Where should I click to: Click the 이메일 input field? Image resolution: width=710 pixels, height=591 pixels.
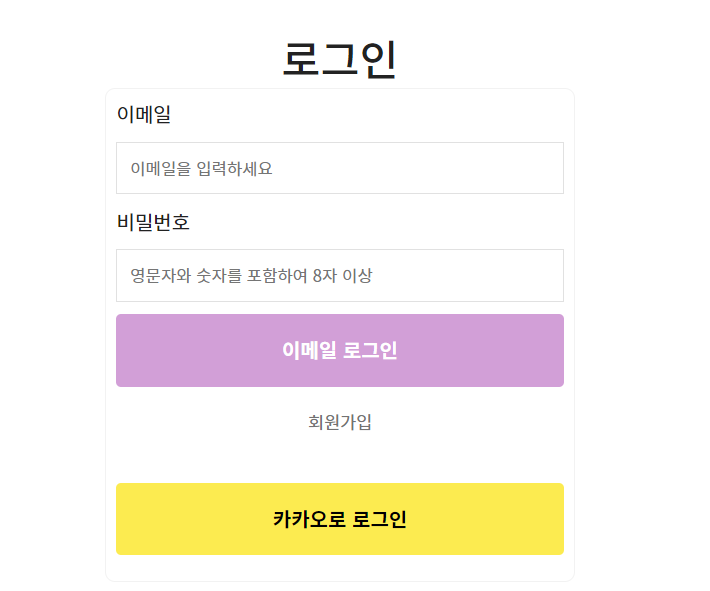pyautogui.click(x=340, y=168)
